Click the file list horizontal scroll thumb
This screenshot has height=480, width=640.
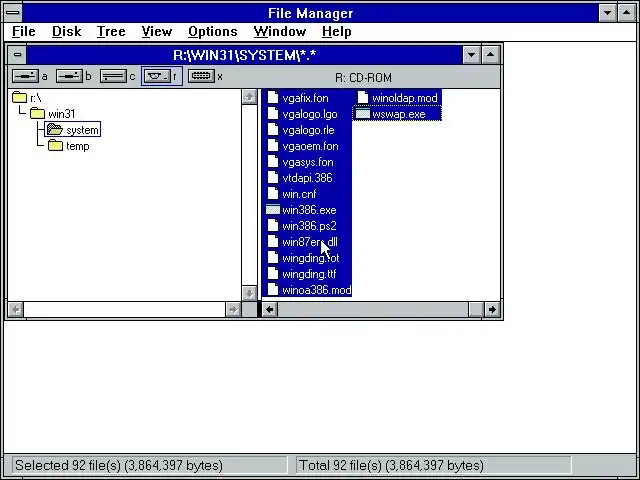pos(476,309)
